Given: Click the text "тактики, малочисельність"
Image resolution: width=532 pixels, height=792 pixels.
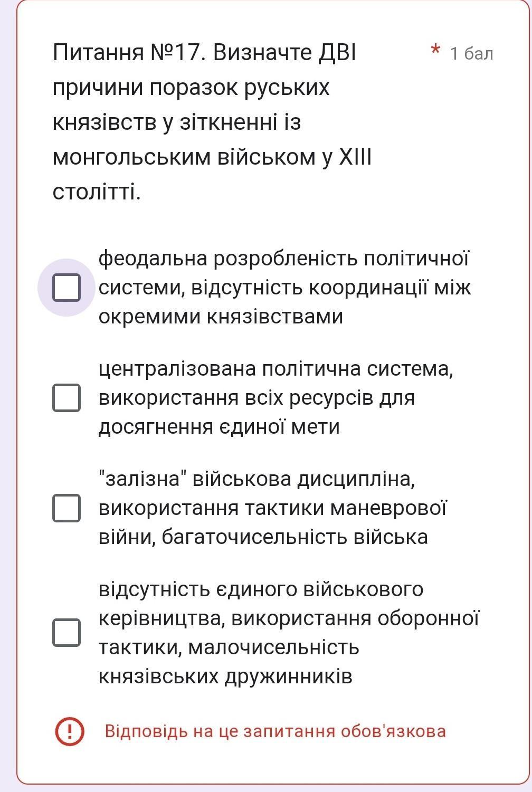Looking at the screenshot, I should pyautogui.click(x=229, y=647).
